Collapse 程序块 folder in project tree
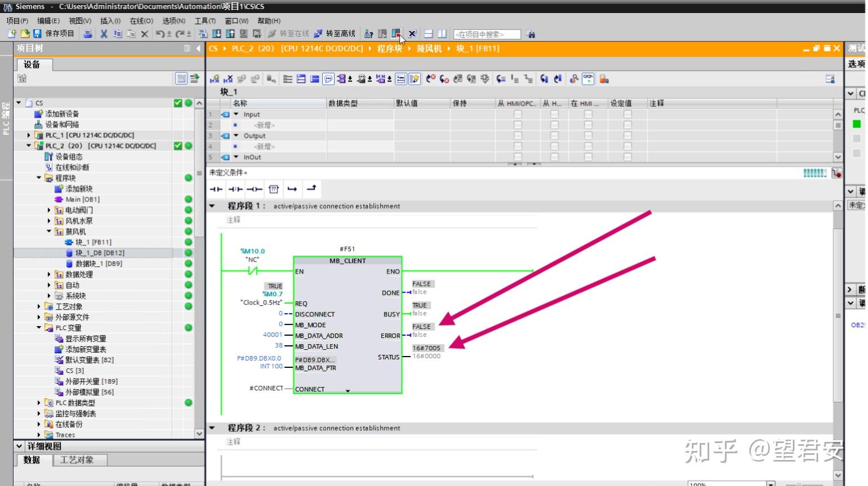The image size is (868, 486). pyautogui.click(x=39, y=178)
